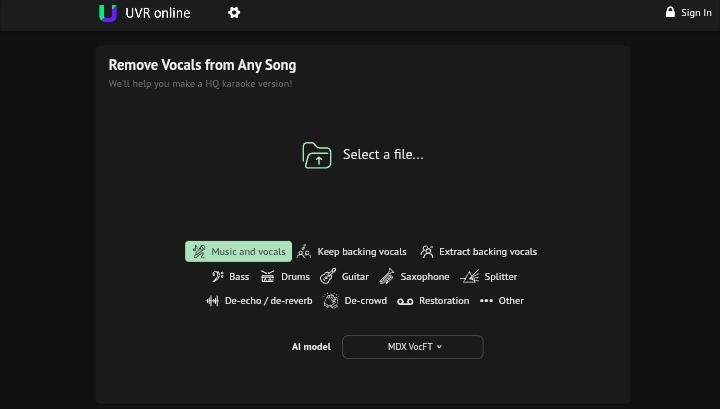Switch to Keep backing vocals mode
The height and width of the screenshot is (409, 720).
(352, 252)
